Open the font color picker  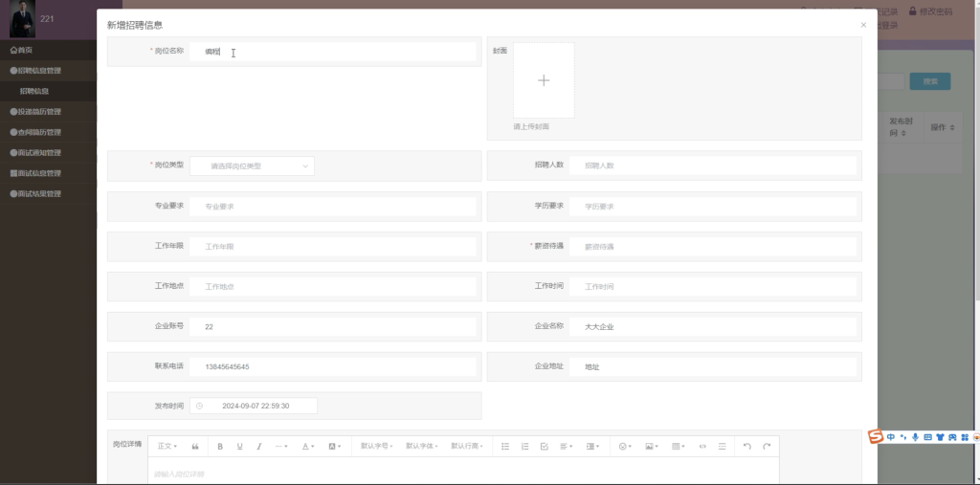coord(308,446)
